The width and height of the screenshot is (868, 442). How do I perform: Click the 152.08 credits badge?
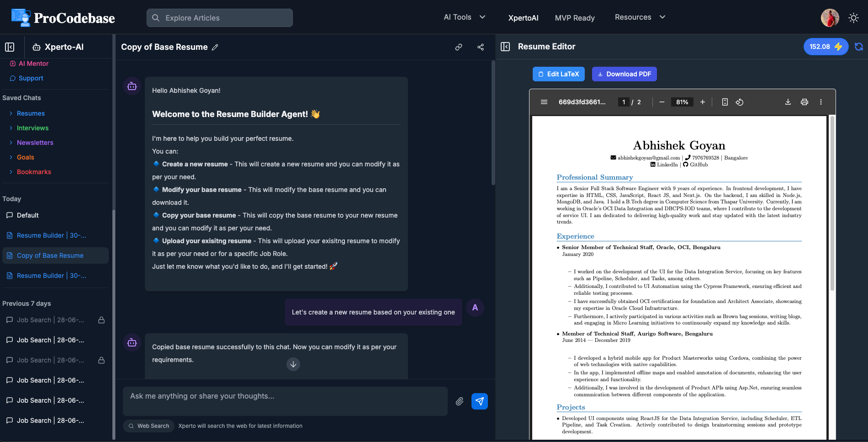coord(826,47)
